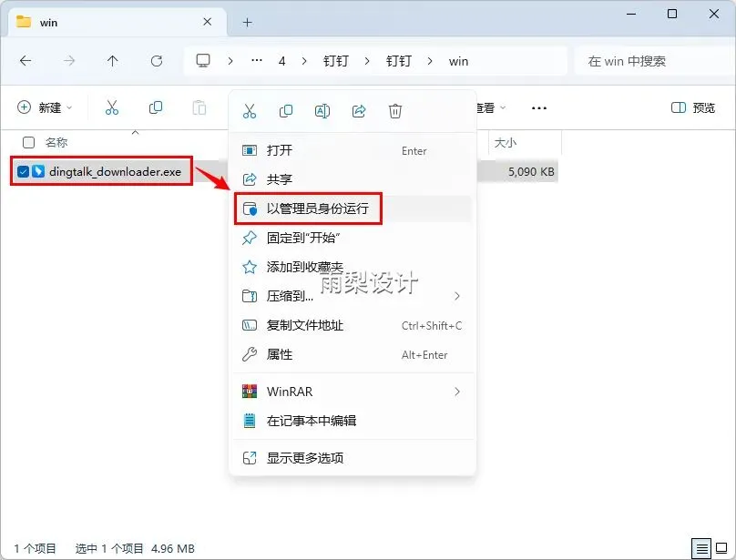Switch to large icons view in the status bar
Screen dimensions: 736x560
click(x=721, y=548)
